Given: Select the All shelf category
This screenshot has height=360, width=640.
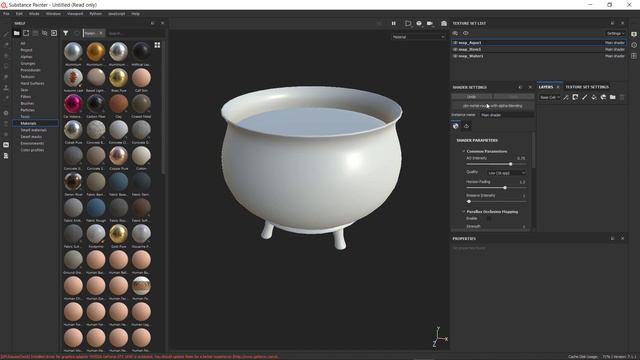Looking at the screenshot, I should point(23,43).
